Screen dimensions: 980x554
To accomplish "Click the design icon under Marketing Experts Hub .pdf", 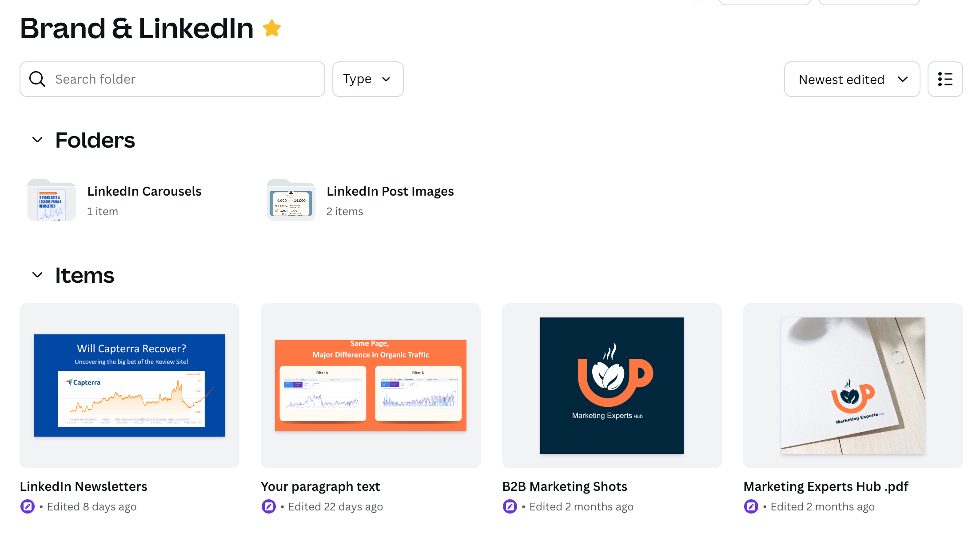I will (751, 506).
